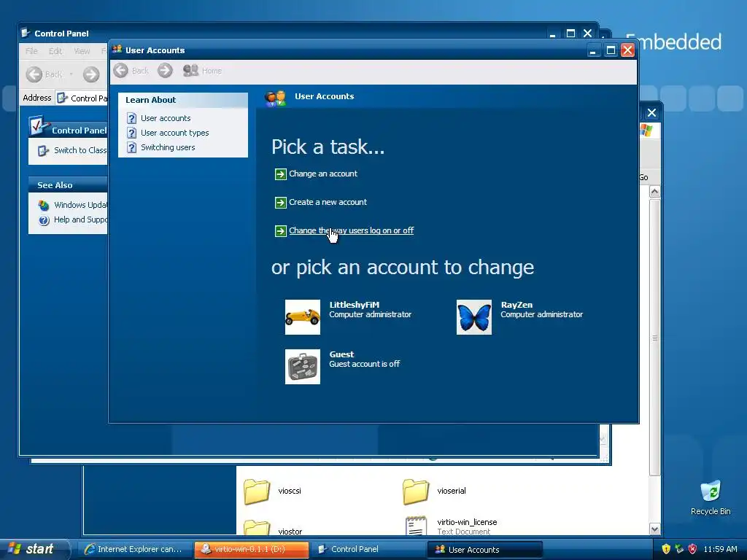This screenshot has width=747, height=560.
Task: Click Windows Update globe icon
Action: click(x=44, y=205)
